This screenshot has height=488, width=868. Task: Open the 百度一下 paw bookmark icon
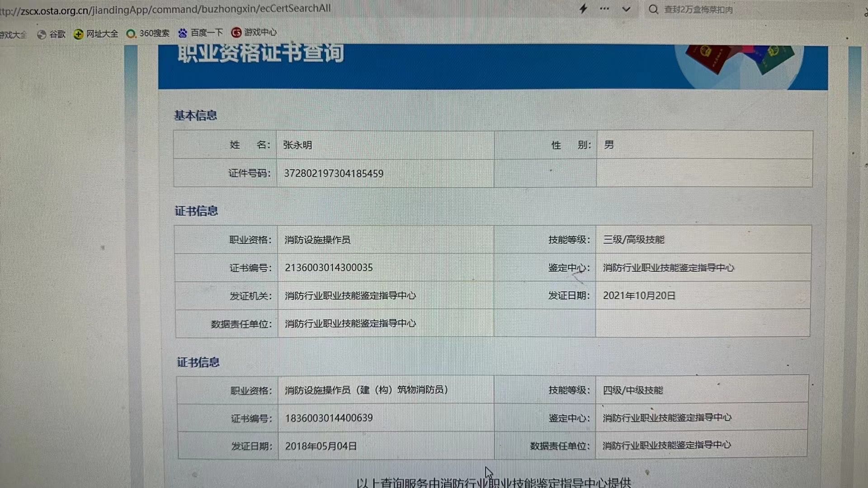pyautogui.click(x=183, y=33)
